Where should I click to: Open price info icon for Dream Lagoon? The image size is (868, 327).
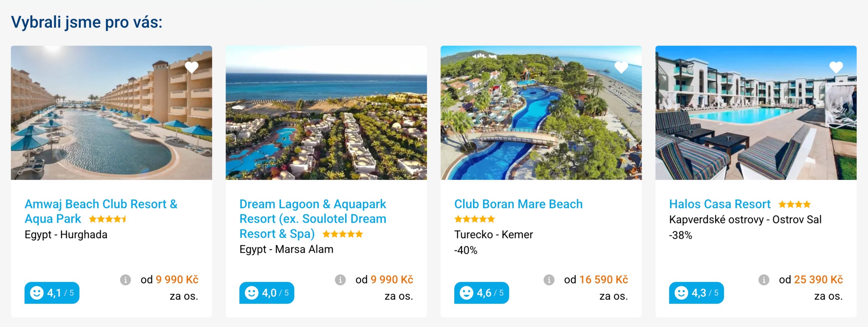tap(340, 280)
